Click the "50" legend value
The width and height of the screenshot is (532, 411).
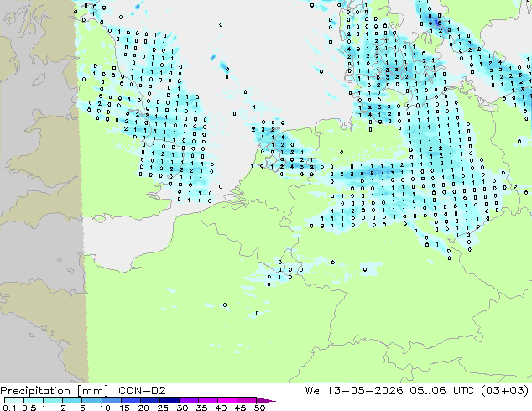click(259, 408)
